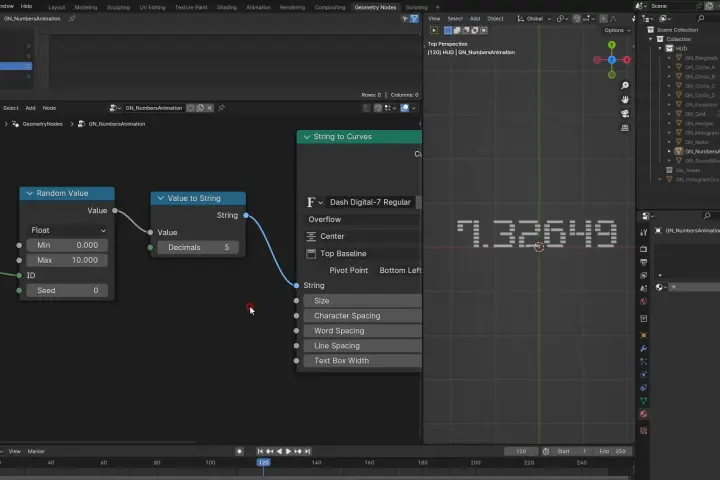
Task: Open the Texture properties tab
Action: click(643, 431)
